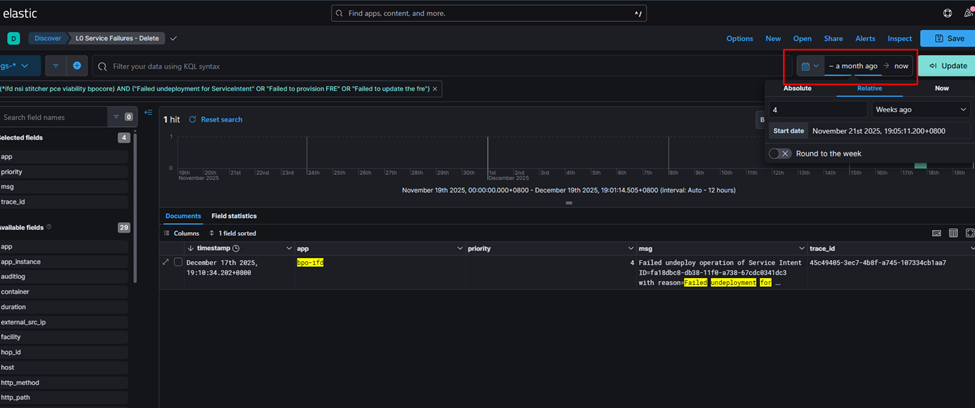
Task: Open the Columns selector
Action: coord(182,233)
